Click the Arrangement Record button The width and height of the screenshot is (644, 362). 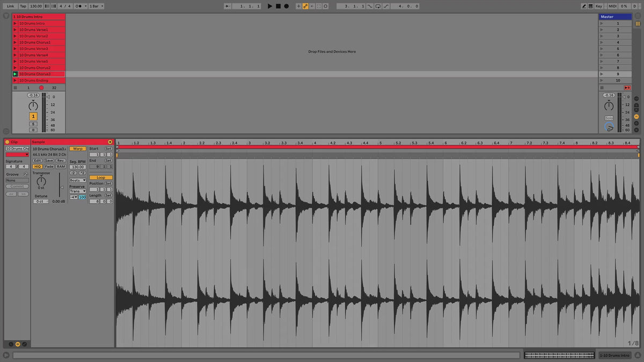pos(286,6)
